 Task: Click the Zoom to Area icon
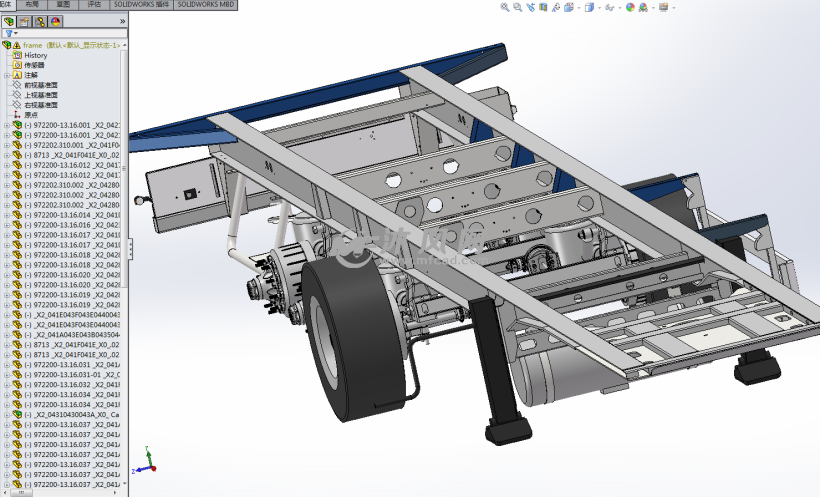(517, 7)
